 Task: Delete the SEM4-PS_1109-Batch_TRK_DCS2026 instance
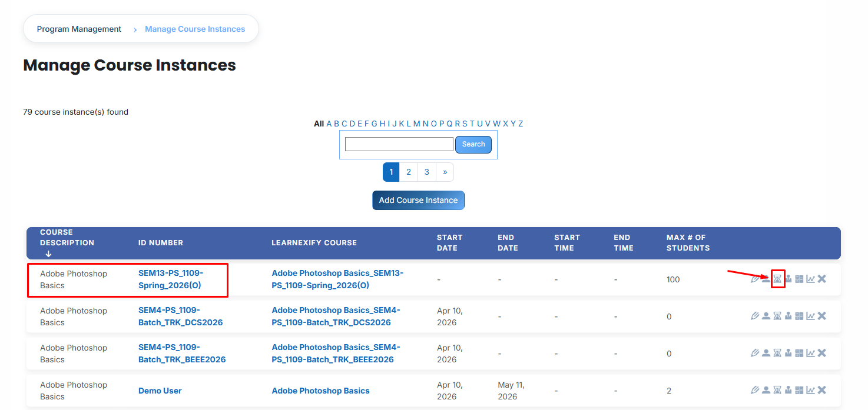(822, 316)
